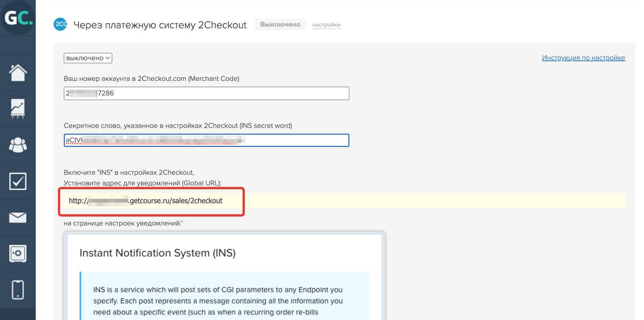644x320 pixels.
Task: Focus the Merchant Code input field
Action: pos(206,93)
